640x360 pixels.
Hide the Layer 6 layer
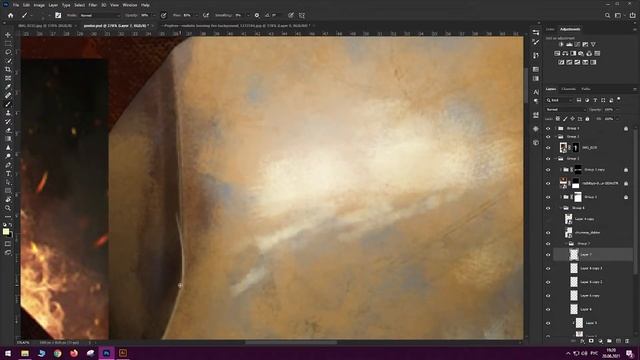548,309
